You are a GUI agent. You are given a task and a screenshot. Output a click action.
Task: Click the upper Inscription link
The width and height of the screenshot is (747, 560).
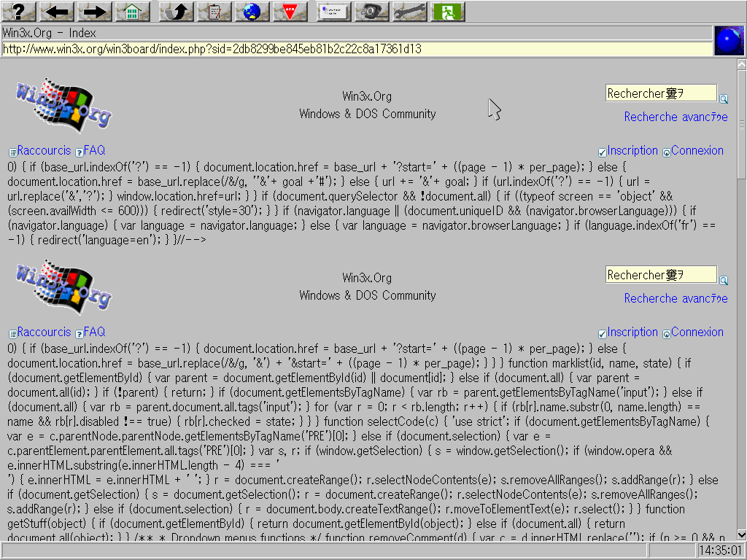(632, 151)
